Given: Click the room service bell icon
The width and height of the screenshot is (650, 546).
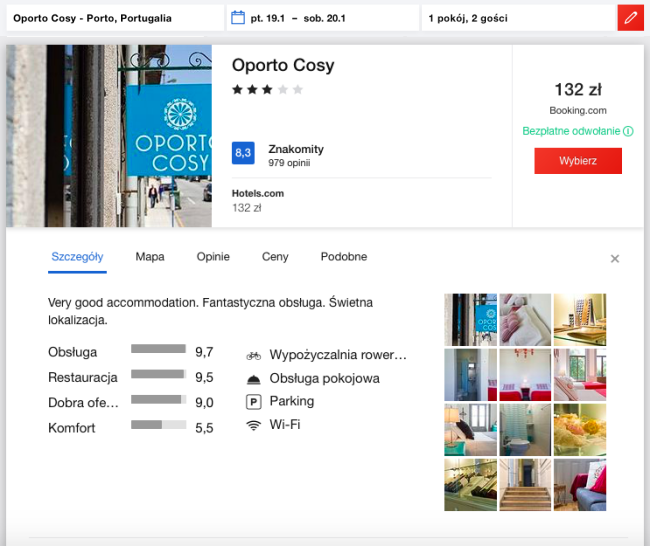Looking at the screenshot, I should pyautogui.click(x=253, y=378).
